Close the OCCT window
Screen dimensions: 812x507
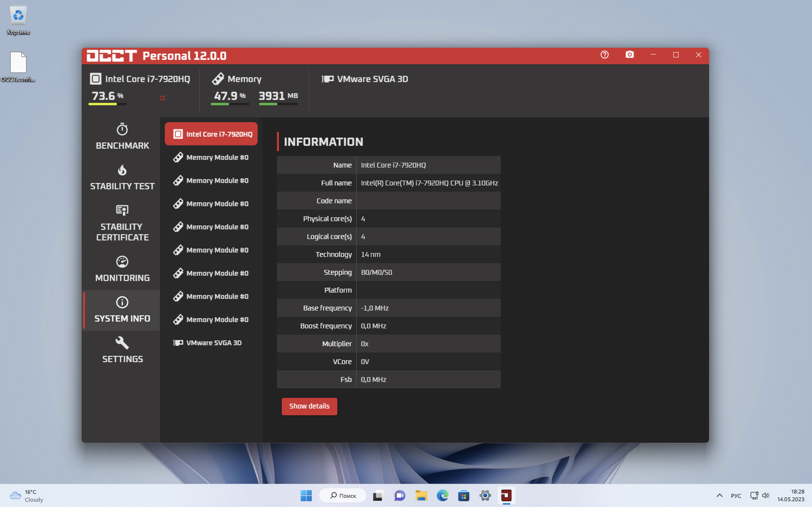tap(698, 55)
